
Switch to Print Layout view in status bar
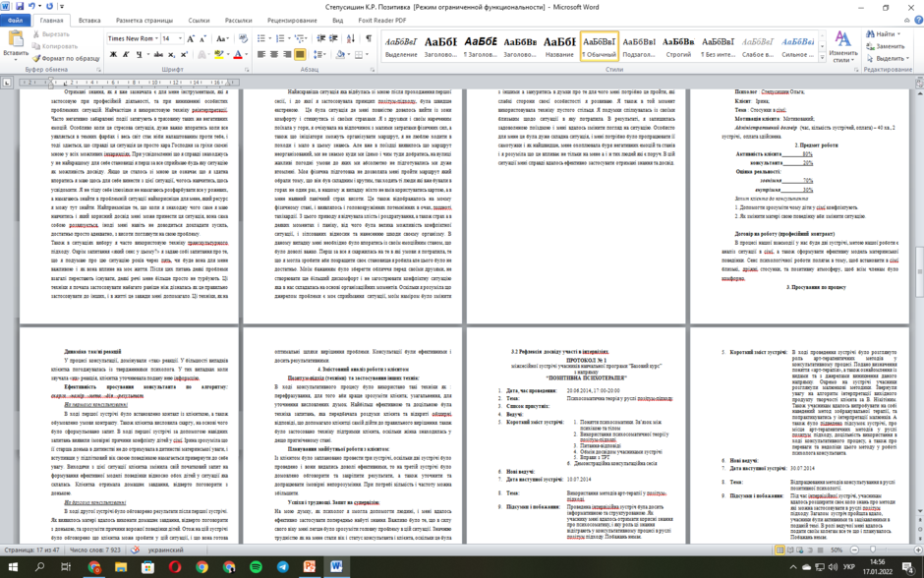780,549
